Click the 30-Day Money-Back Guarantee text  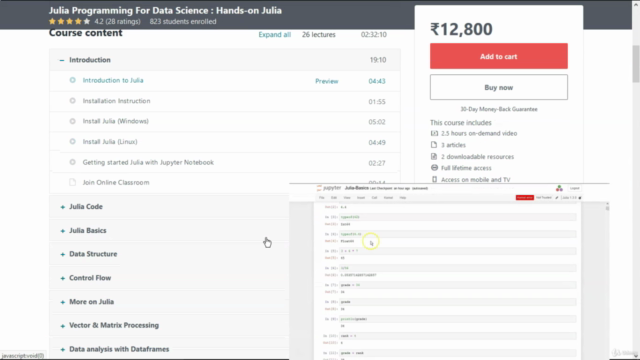[499, 109]
